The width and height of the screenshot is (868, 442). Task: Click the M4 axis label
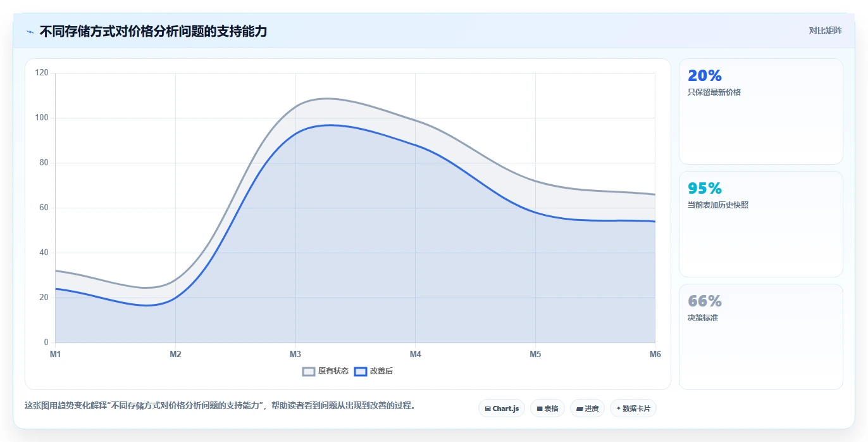415,354
